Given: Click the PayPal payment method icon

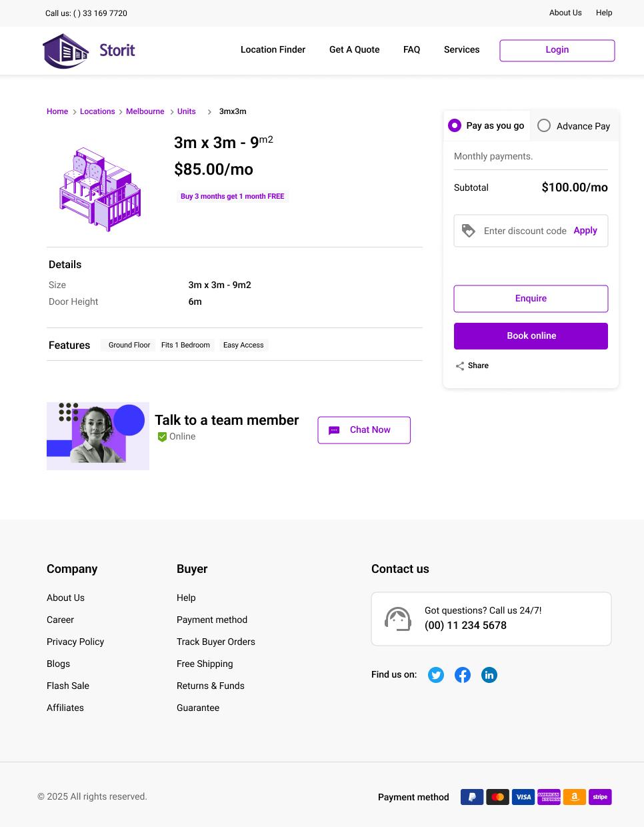Looking at the screenshot, I should click(x=472, y=797).
